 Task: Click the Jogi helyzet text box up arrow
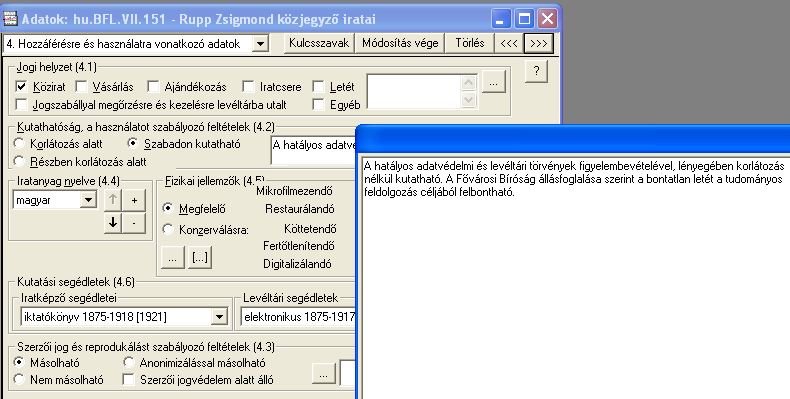point(469,83)
